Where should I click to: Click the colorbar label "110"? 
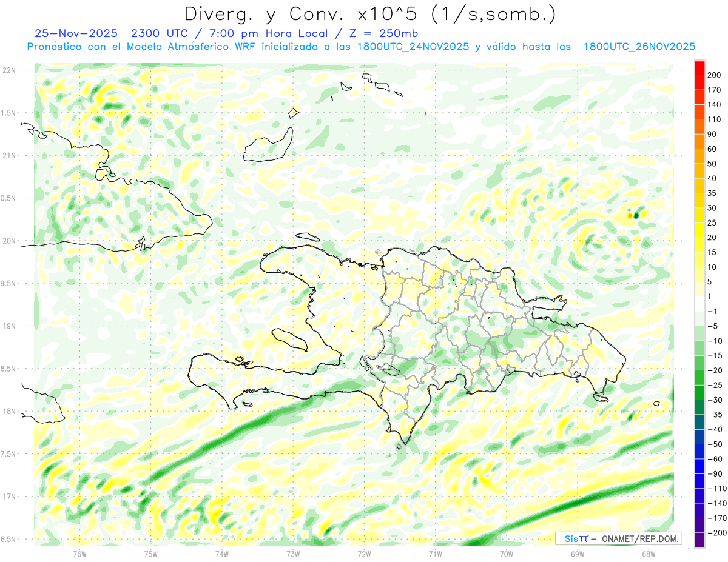click(x=715, y=119)
